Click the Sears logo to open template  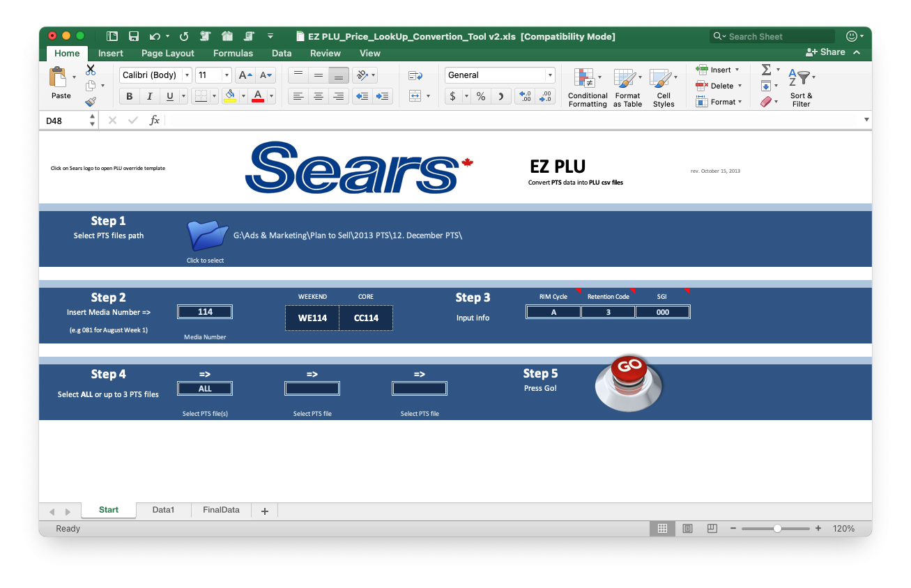(x=360, y=168)
